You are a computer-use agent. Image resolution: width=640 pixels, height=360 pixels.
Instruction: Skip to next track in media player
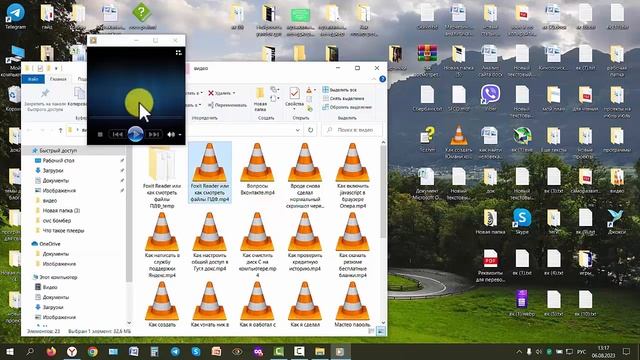(x=154, y=134)
